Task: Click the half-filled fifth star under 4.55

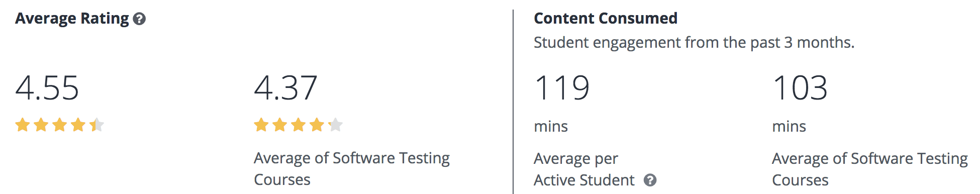Action: 97,125
